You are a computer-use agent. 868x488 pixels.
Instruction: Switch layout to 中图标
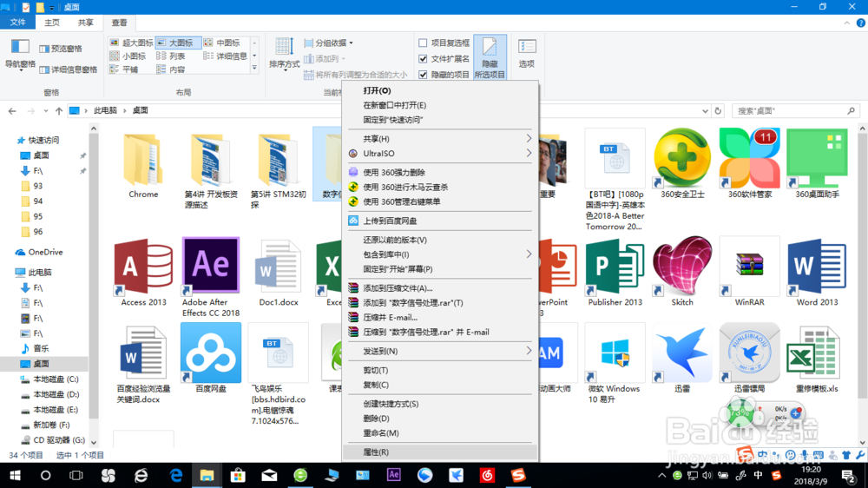tap(222, 43)
